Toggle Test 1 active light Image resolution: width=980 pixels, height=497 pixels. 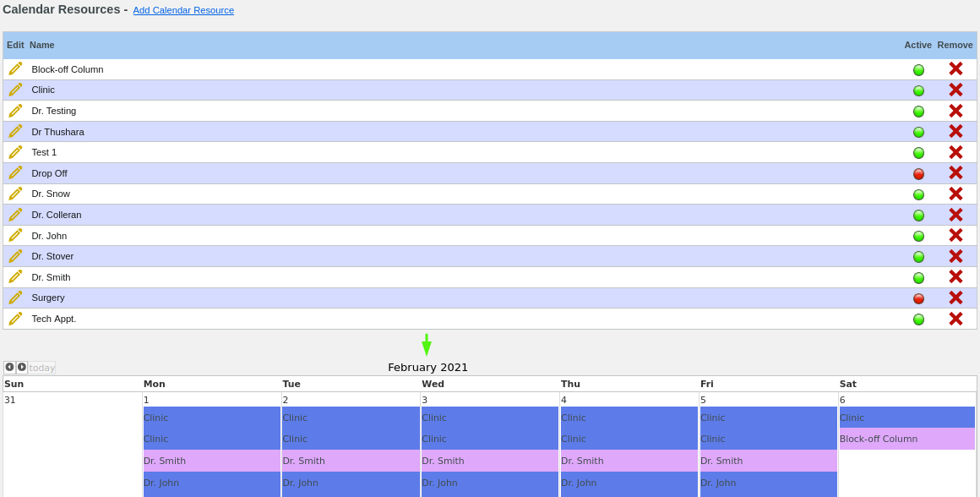919,152
